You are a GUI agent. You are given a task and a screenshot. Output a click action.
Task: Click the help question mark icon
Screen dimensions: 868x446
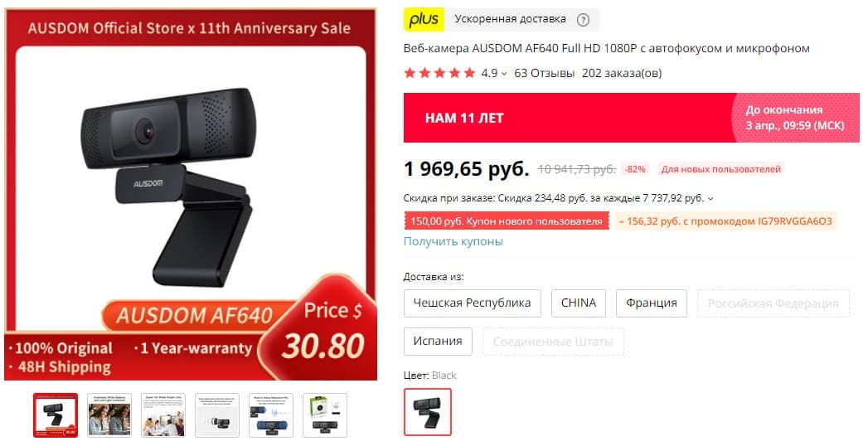click(583, 20)
